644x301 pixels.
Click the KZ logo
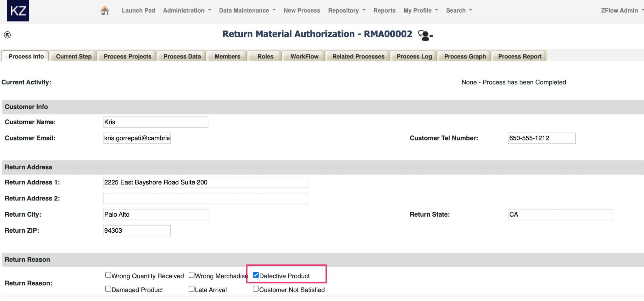coord(17,11)
